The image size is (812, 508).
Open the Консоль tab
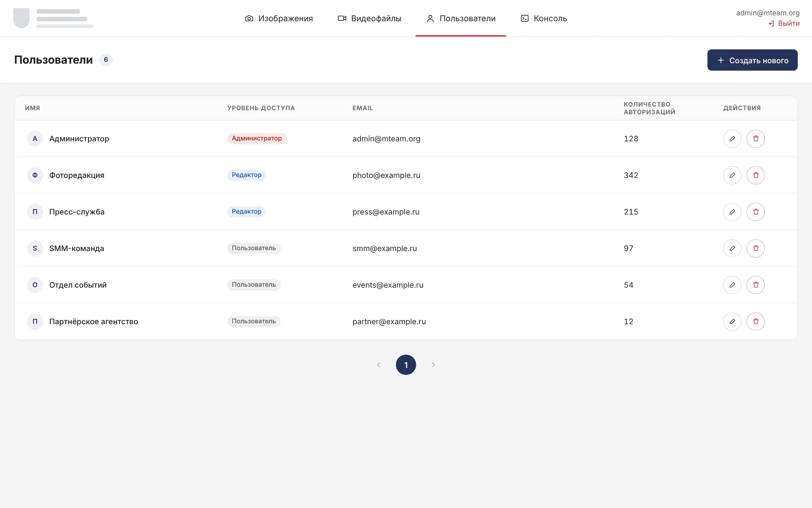[x=544, y=19]
